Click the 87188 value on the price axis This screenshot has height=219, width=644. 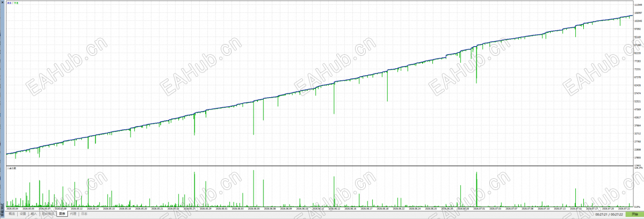638,45
